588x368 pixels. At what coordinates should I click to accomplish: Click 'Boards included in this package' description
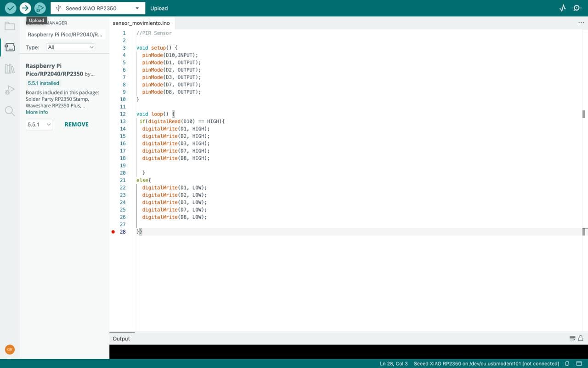coord(62,99)
